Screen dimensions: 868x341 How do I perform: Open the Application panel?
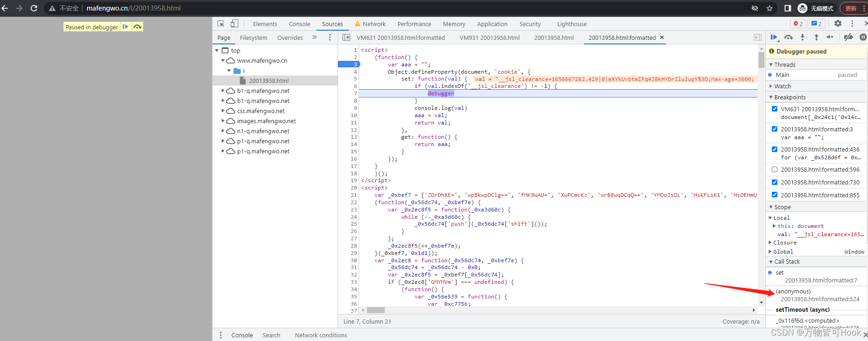click(492, 24)
